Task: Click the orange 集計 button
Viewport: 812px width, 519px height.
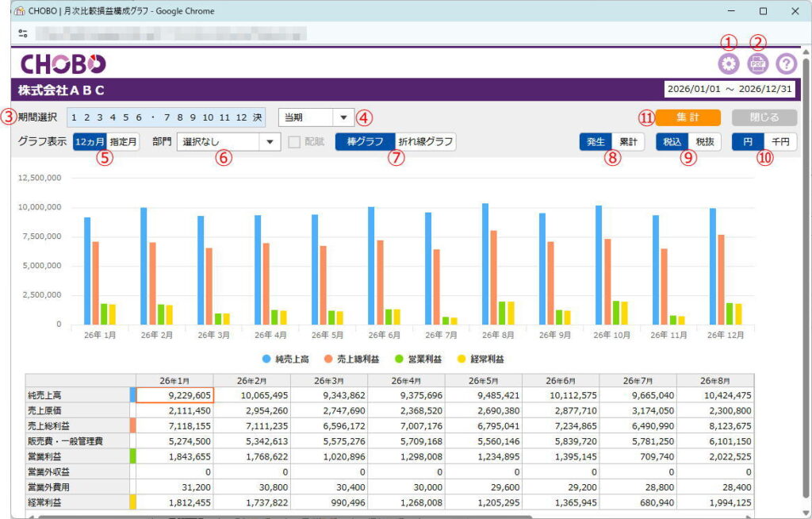Action: click(x=688, y=117)
